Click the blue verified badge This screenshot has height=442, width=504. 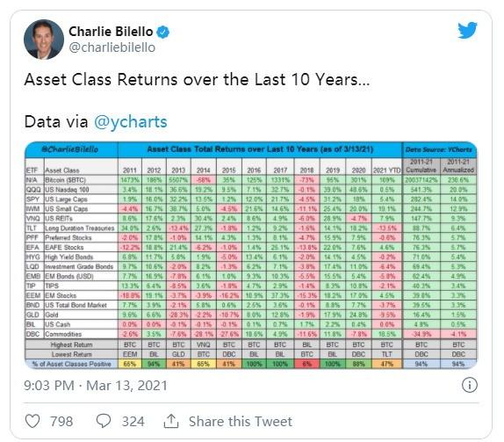[x=162, y=33]
